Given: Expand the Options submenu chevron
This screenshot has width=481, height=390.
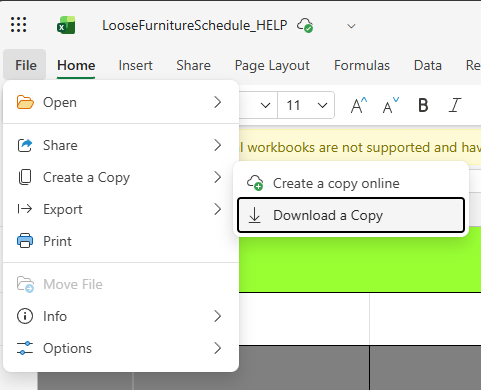Looking at the screenshot, I should point(217,348).
